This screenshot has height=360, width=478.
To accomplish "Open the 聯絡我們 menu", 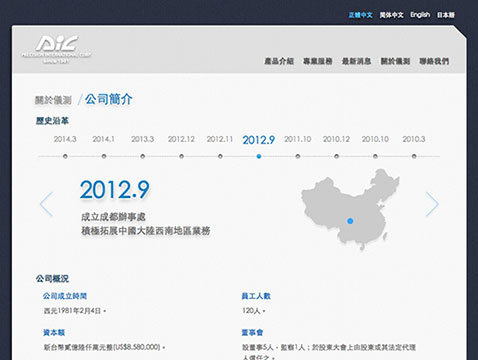I will (434, 61).
